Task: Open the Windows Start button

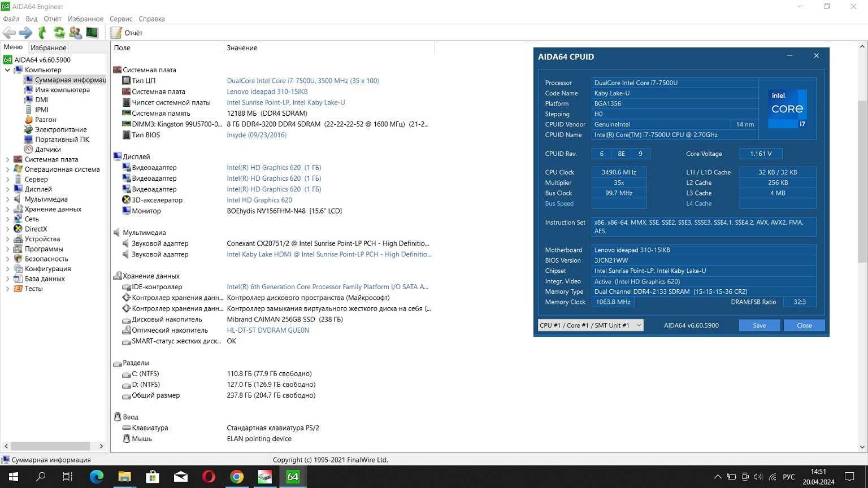Action: coord(14,477)
